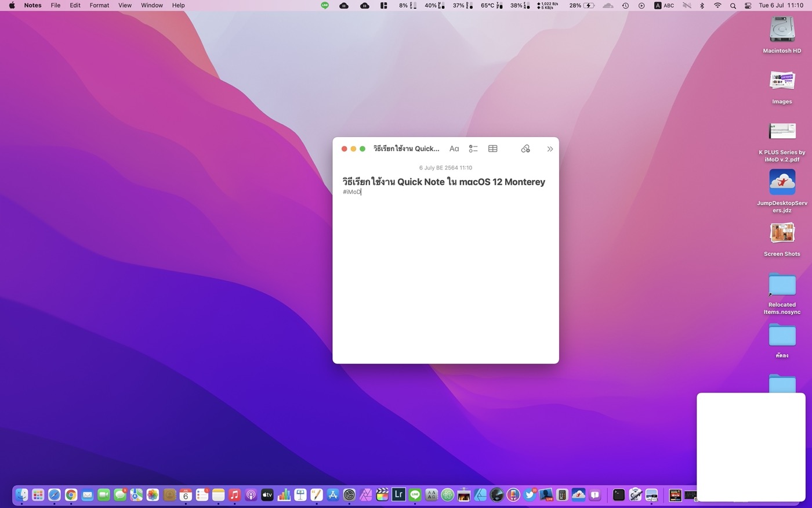Expand hidden toolbar items with the double chevron
The height and width of the screenshot is (508, 812).
(550, 149)
